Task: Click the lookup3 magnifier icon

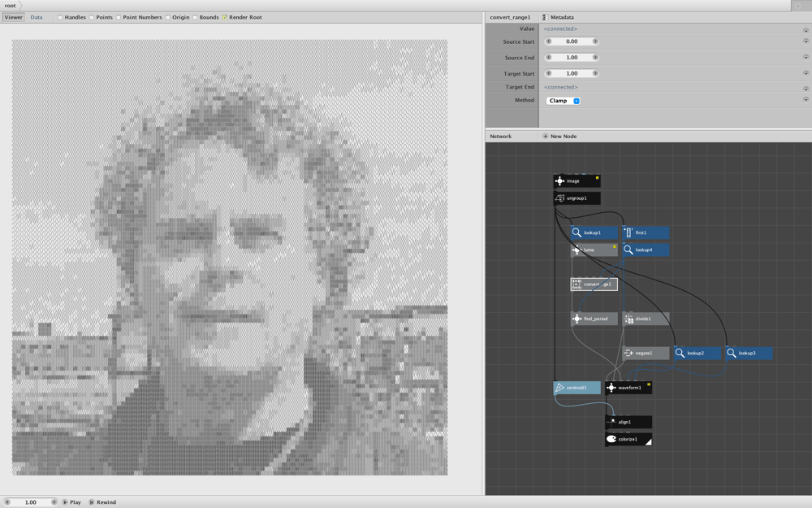Action: pyautogui.click(x=732, y=353)
